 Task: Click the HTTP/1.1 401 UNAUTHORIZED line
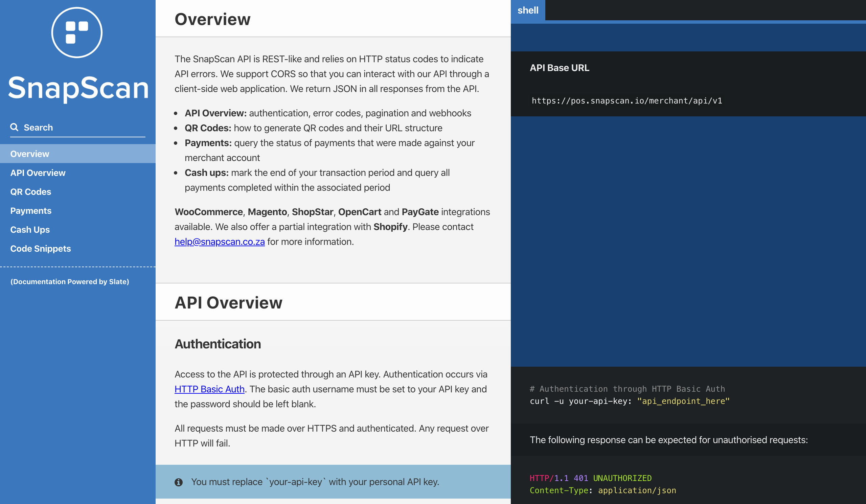(x=590, y=478)
